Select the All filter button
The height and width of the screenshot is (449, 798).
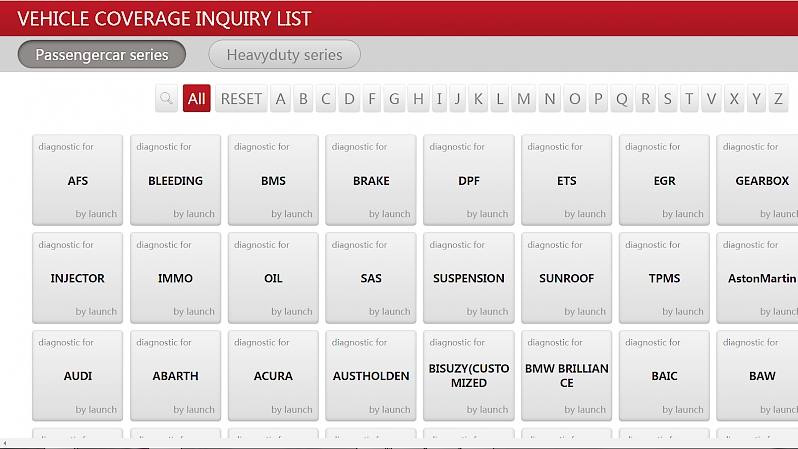tap(197, 98)
